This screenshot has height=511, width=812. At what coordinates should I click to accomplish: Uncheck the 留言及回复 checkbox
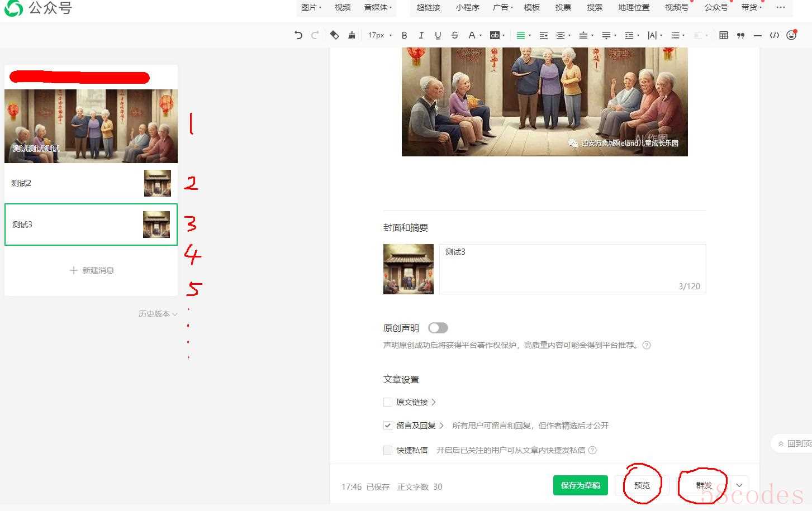click(388, 426)
